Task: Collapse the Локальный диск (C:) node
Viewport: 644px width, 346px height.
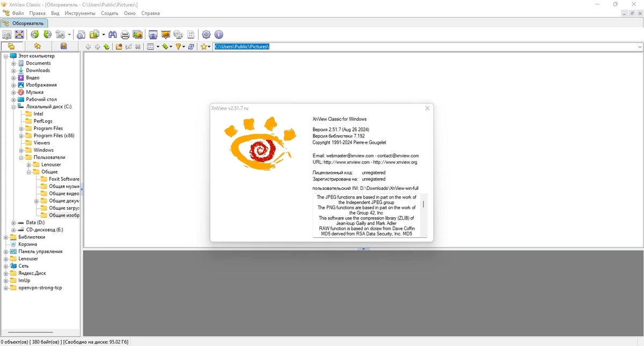Action: (14, 107)
